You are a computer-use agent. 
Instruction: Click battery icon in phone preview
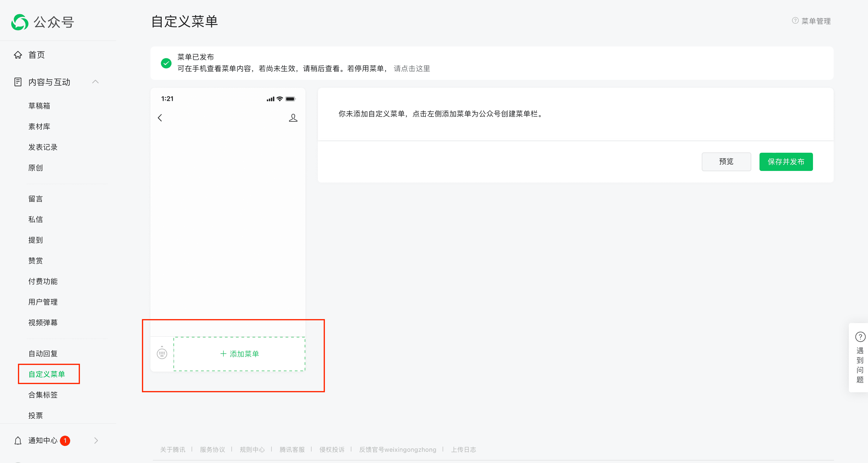[x=291, y=99]
